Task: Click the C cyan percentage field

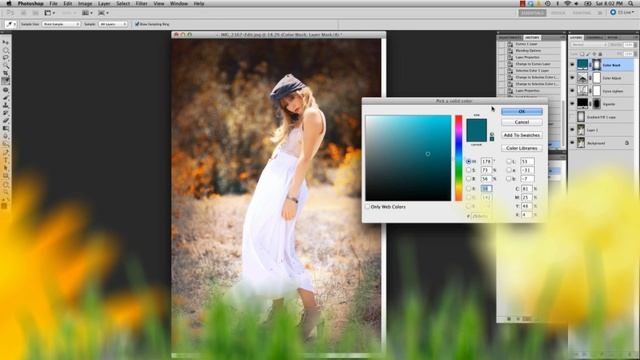Action: (x=527, y=189)
